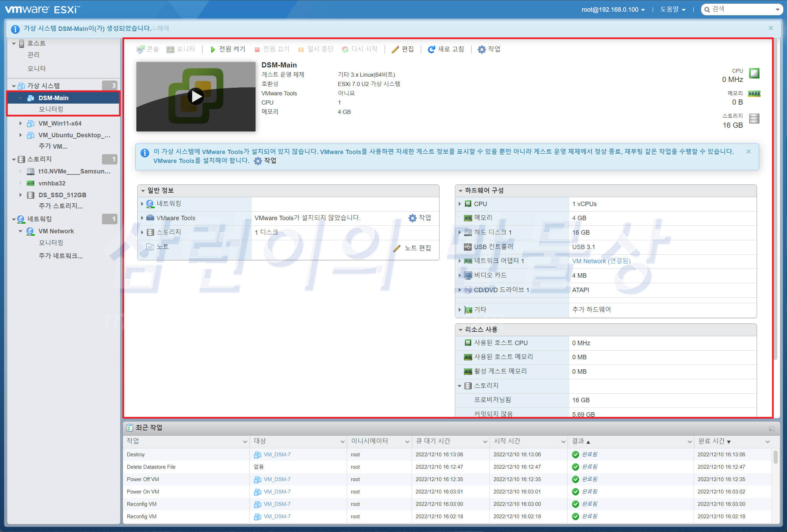This screenshot has width=787, height=532.
Task: Select the DS_SSD_512GB datastore icon
Action: [x=31, y=195]
